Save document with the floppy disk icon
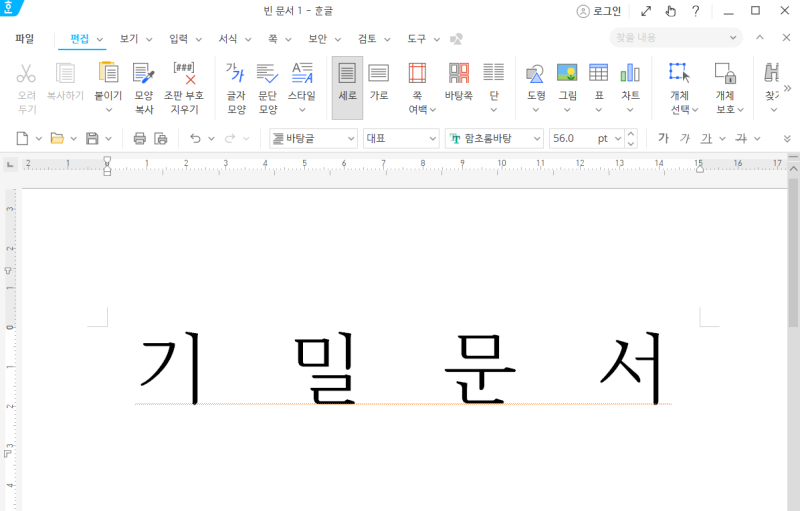800x511 pixels. point(92,138)
